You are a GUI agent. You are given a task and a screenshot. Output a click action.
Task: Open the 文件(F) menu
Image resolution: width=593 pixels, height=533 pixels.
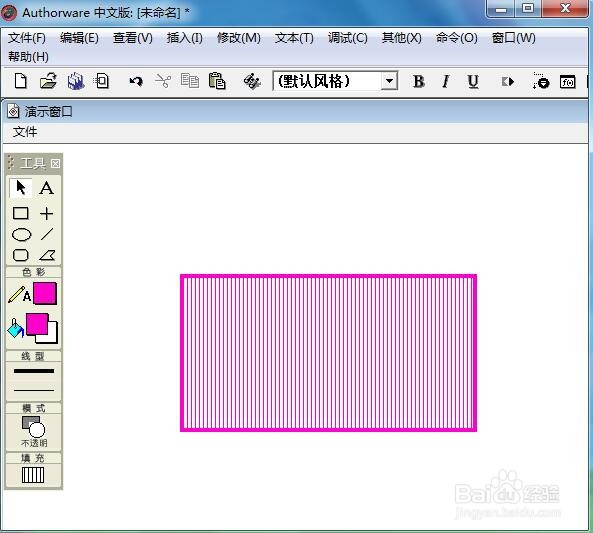[x=27, y=38]
